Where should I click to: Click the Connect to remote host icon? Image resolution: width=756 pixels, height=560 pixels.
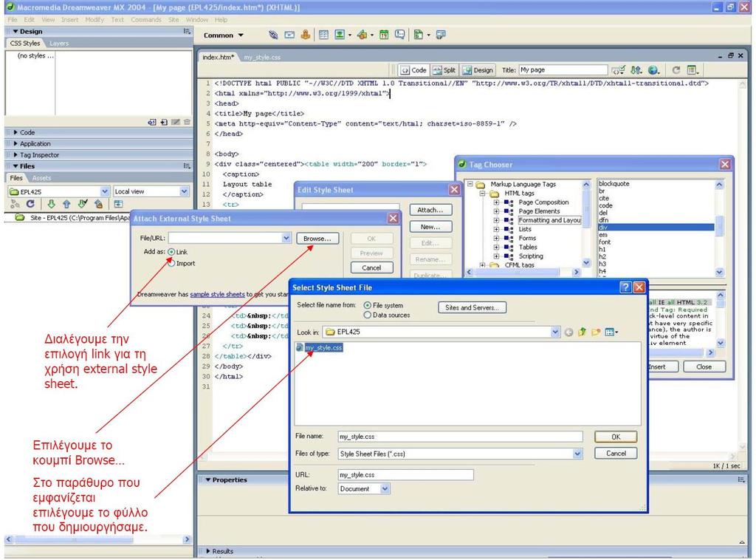tap(15, 204)
